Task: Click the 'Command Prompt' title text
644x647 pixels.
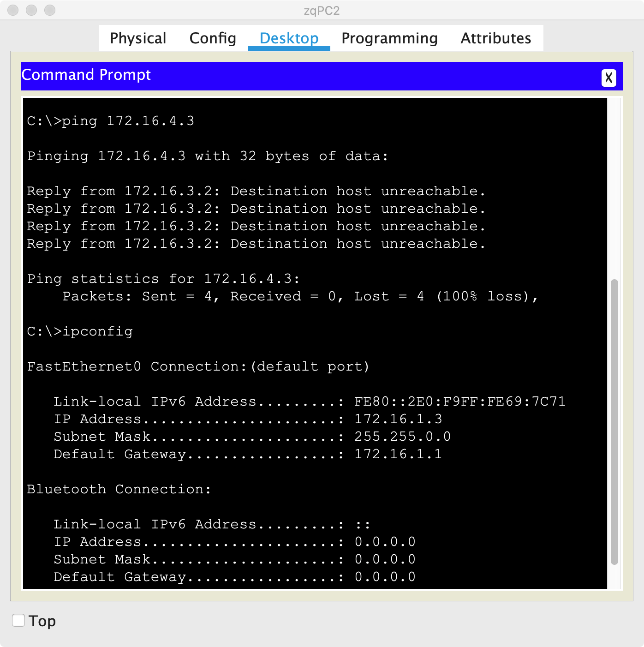Action: pos(86,75)
